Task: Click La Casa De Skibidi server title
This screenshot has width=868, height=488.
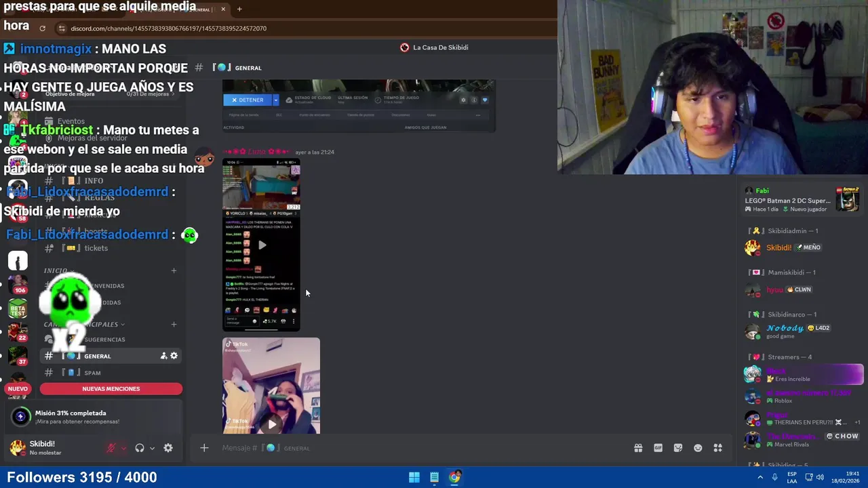Action: [435, 47]
